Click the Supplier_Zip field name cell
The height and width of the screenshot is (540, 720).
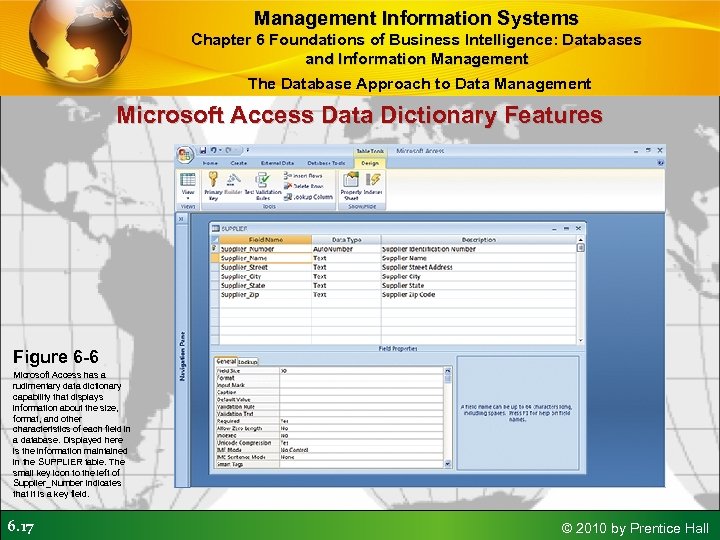[265, 295]
